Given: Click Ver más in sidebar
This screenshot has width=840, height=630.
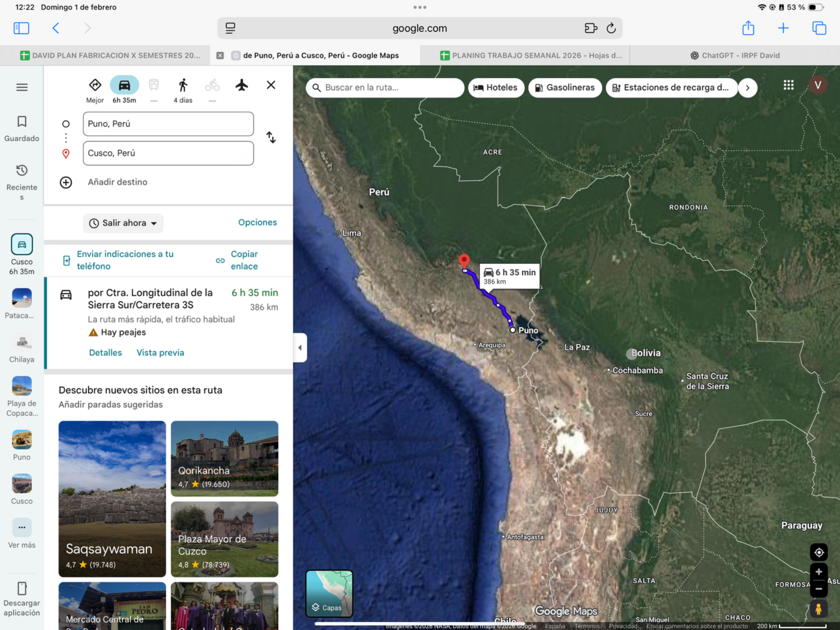Looking at the screenshot, I should [22, 534].
